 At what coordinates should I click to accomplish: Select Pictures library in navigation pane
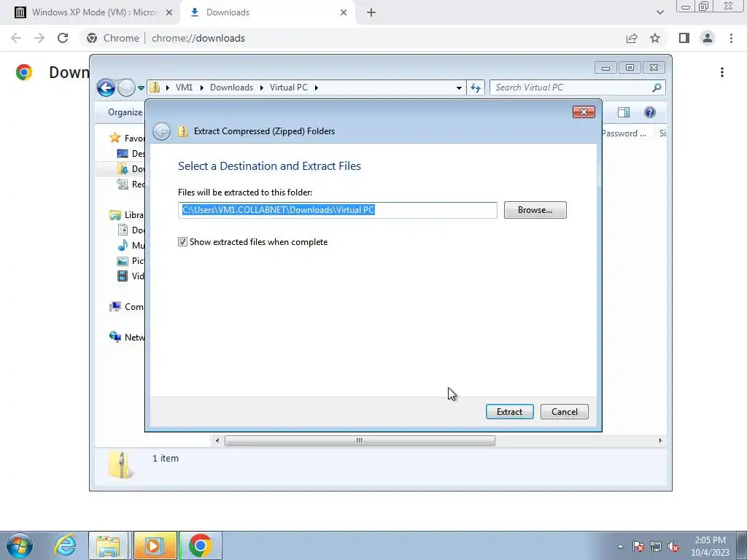(x=131, y=260)
